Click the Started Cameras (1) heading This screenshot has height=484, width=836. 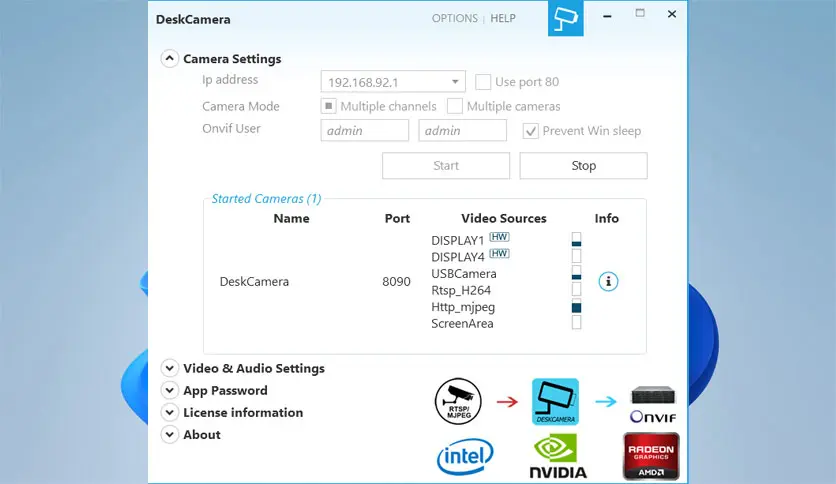pyautogui.click(x=267, y=199)
